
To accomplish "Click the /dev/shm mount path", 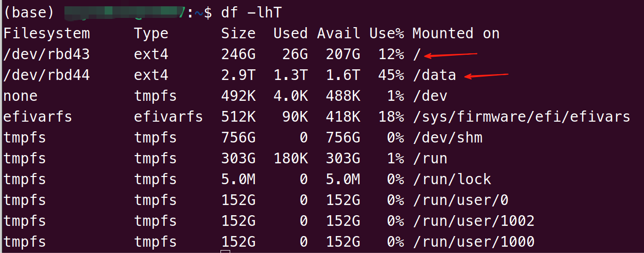I will coord(447,138).
